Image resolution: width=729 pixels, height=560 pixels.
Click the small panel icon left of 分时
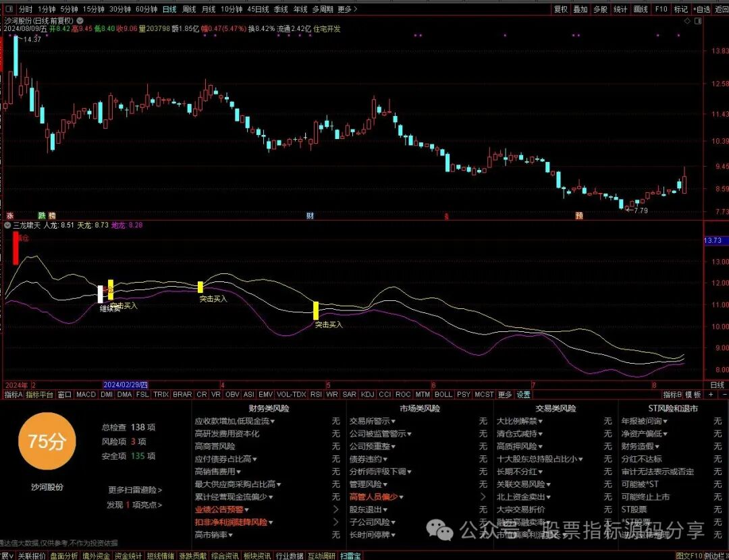9,9
